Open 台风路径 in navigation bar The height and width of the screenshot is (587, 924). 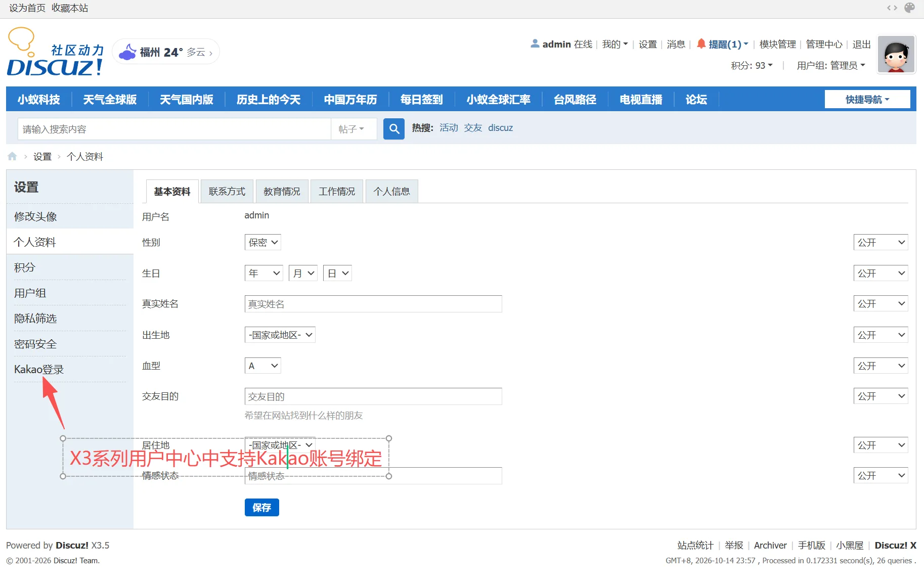(575, 99)
